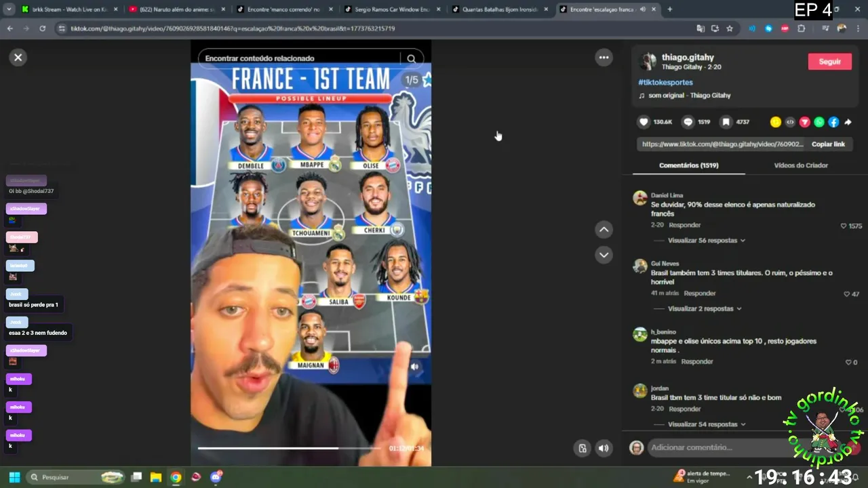Switch to Comentários (1519) tab
This screenshot has height=488, width=868.
click(x=688, y=165)
